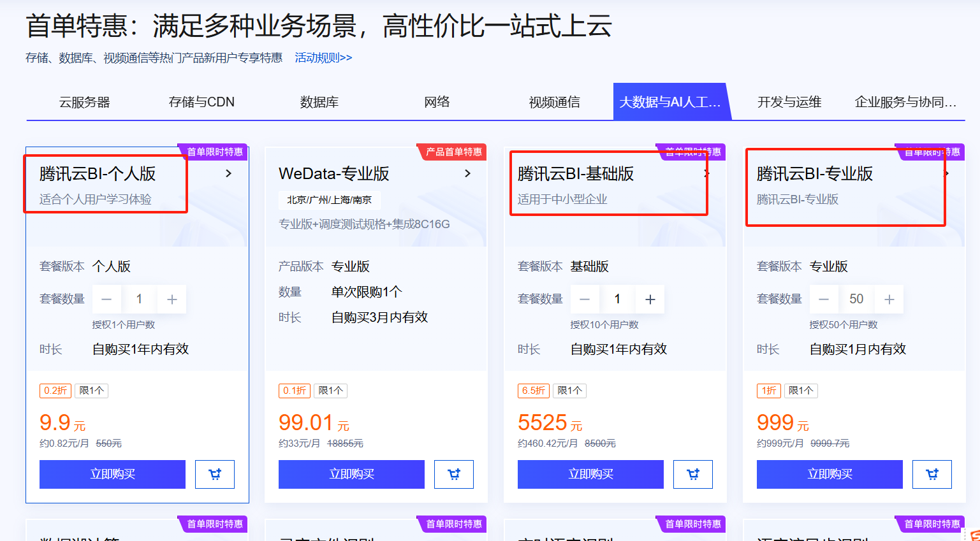Image resolution: width=980 pixels, height=541 pixels.
Task: Click 北京/广州/上海/南京 region tag
Action: (330, 200)
